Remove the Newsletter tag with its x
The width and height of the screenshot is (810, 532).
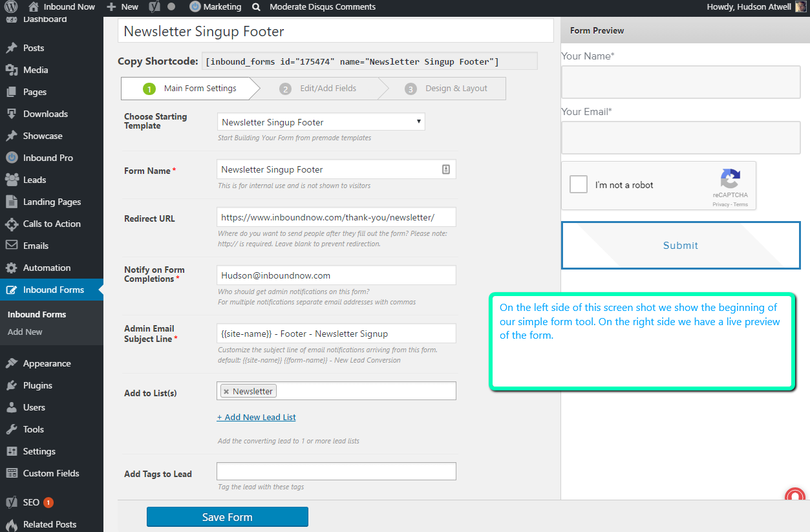click(x=226, y=391)
